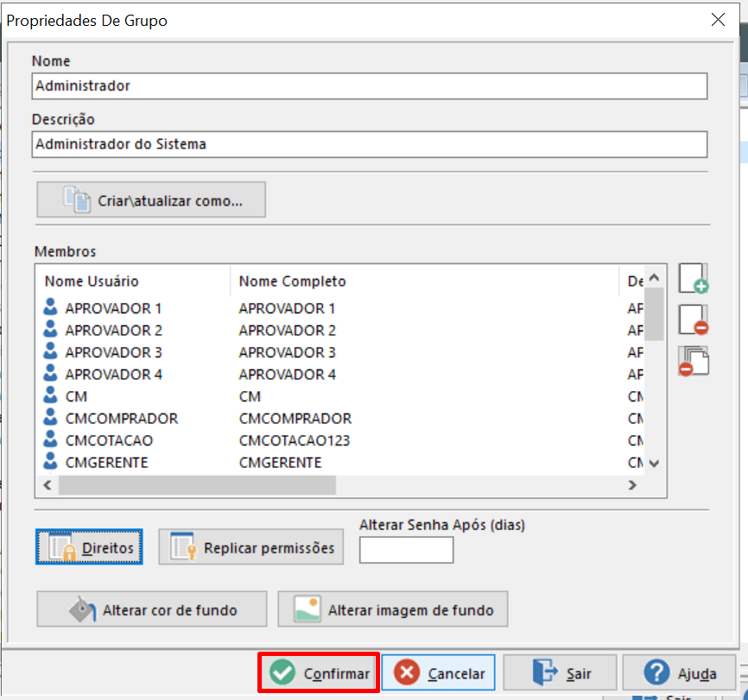Click the members list horizontal scrollbar thumb

click(x=197, y=485)
